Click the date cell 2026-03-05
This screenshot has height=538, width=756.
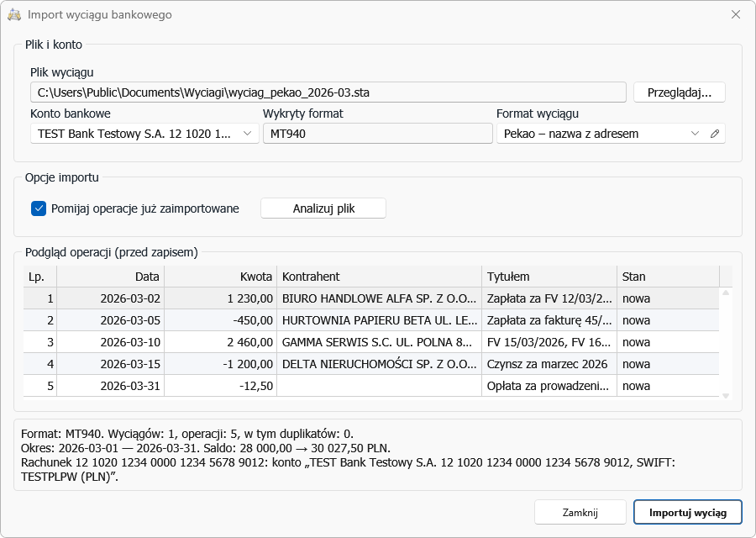[x=111, y=320]
